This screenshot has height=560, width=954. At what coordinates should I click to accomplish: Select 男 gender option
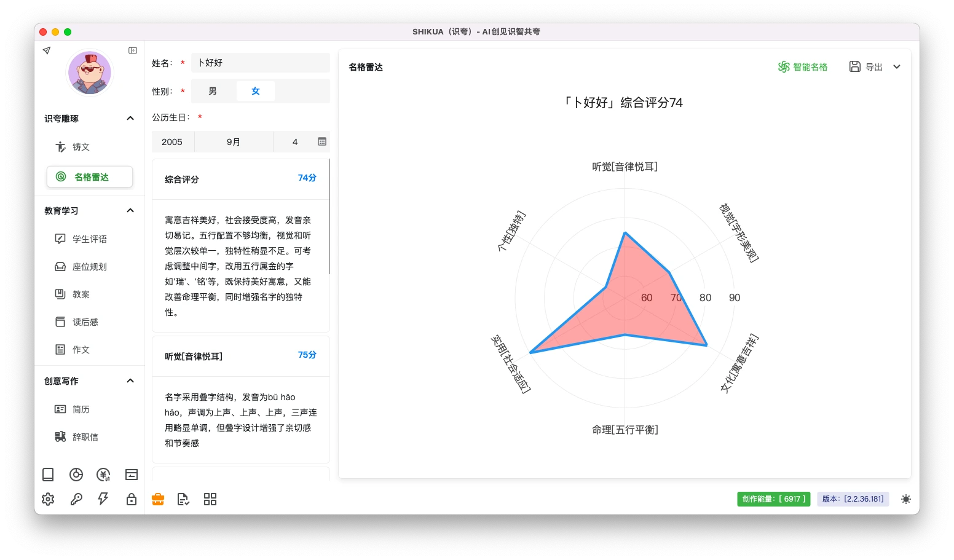[213, 91]
